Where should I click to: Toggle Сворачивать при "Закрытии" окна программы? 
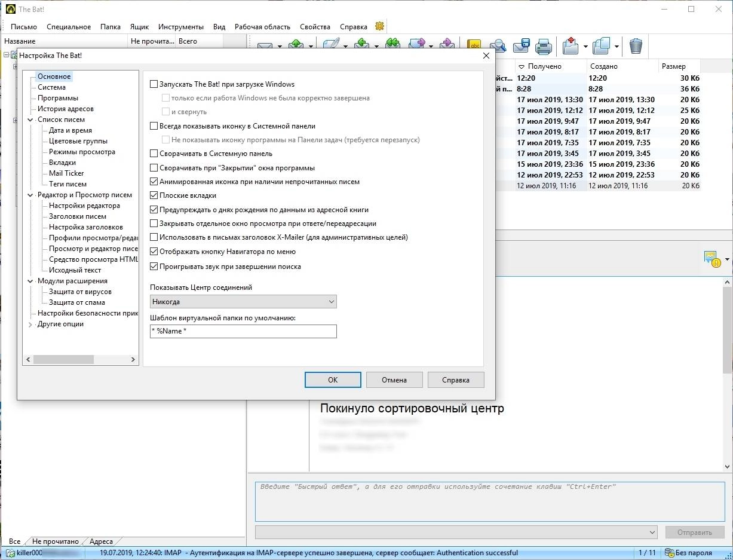(154, 168)
